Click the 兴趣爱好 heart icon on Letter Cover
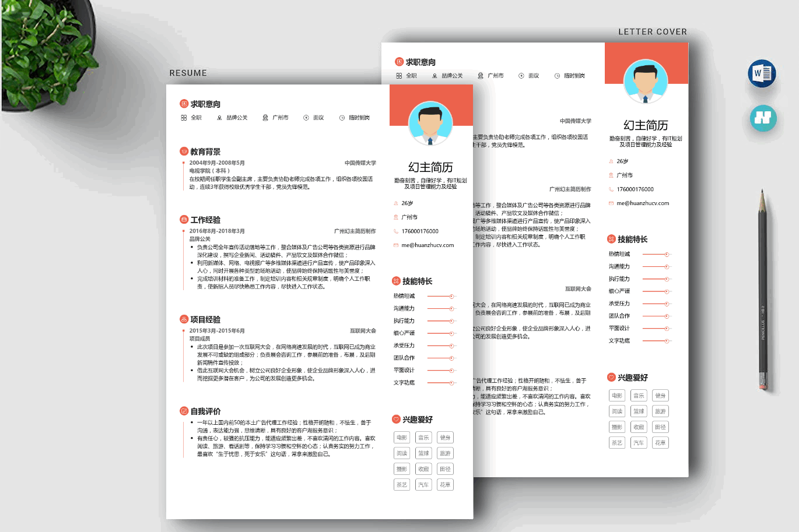 pos(611,378)
